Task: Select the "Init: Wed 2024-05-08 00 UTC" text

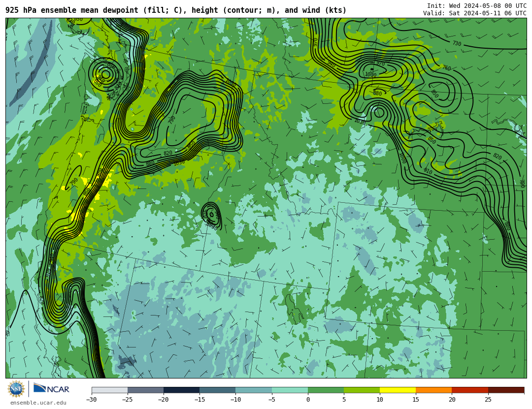Action: (x=477, y=6)
